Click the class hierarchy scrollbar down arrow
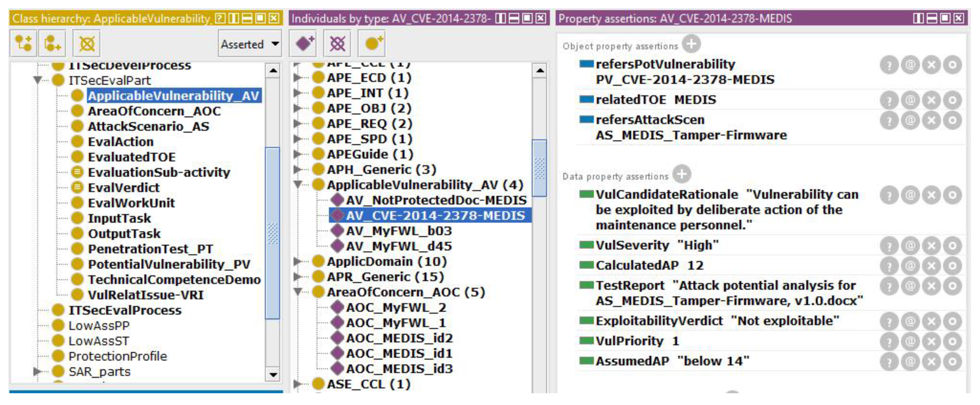This screenshot has width=980, height=405. (273, 374)
